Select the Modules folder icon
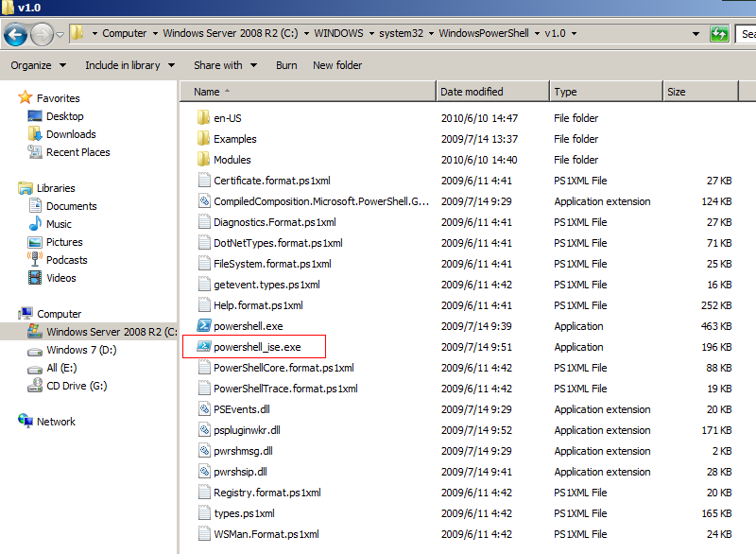The image size is (756, 554). click(x=204, y=159)
